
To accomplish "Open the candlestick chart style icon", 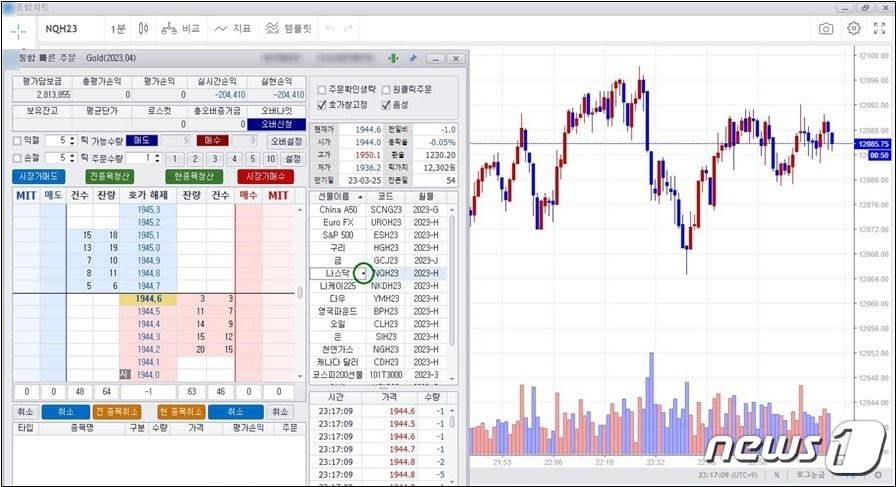I will (x=143, y=29).
